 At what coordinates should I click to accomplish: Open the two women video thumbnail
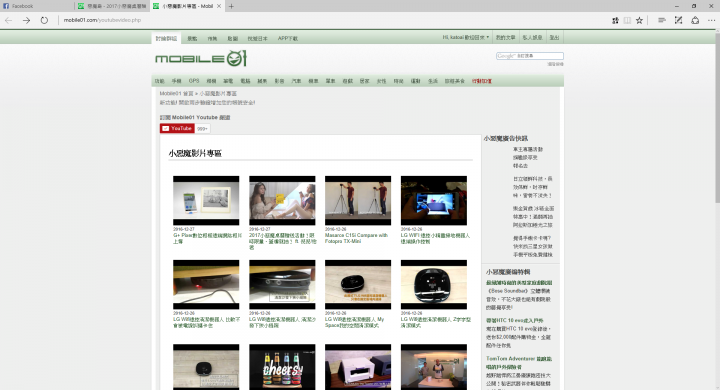[x=282, y=201]
